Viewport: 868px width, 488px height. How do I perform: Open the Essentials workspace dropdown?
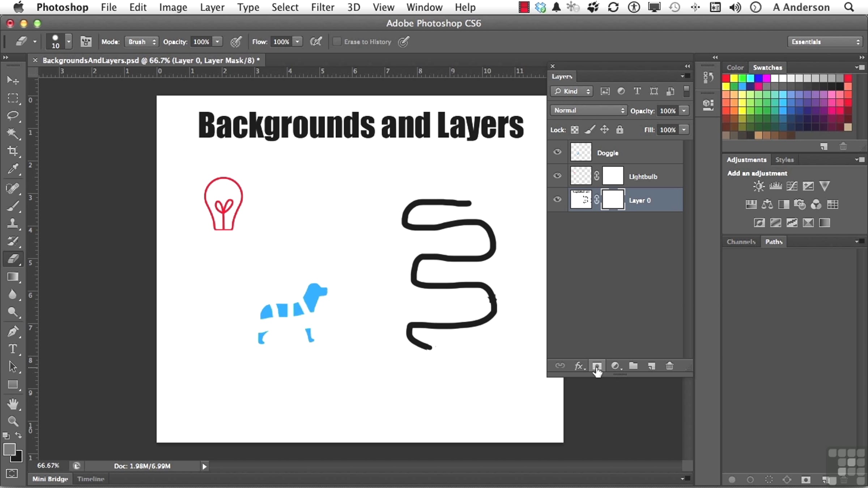click(825, 42)
